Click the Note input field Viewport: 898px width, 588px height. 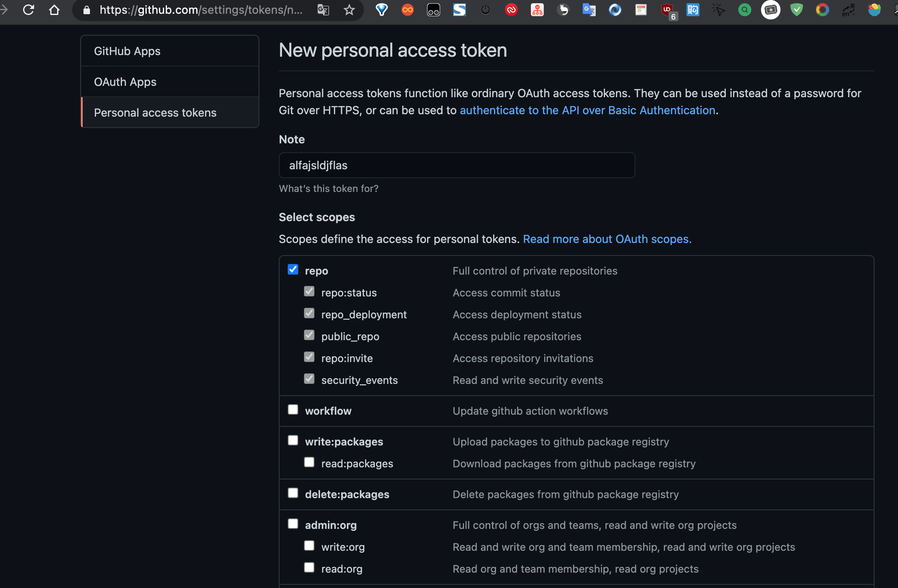(457, 165)
